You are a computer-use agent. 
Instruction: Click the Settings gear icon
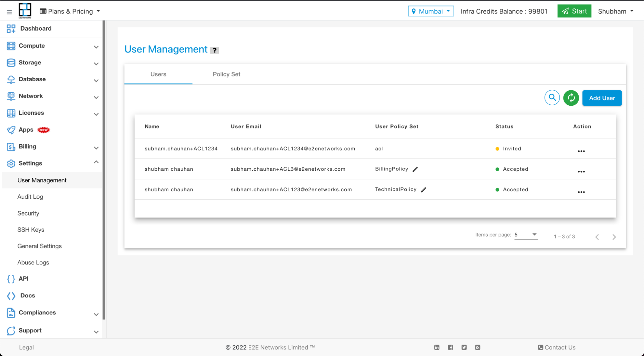(11, 163)
